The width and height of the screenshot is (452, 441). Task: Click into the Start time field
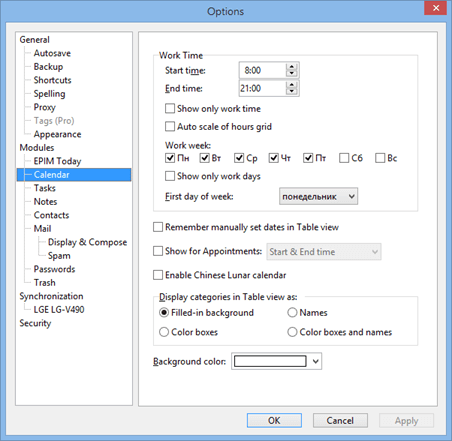point(263,70)
